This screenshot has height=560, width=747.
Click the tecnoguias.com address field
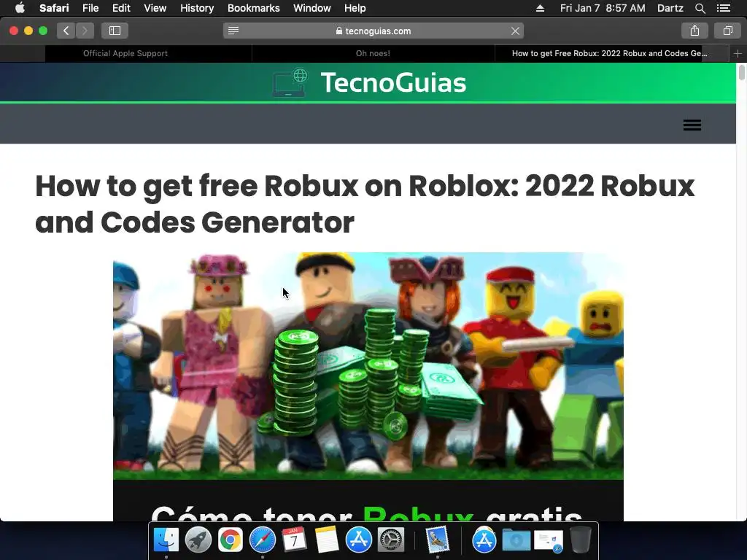pos(373,31)
